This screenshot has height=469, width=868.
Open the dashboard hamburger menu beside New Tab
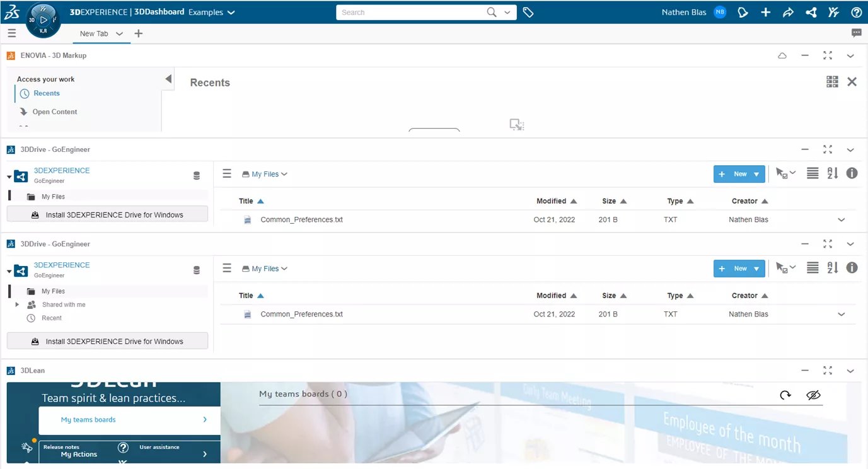click(x=12, y=33)
